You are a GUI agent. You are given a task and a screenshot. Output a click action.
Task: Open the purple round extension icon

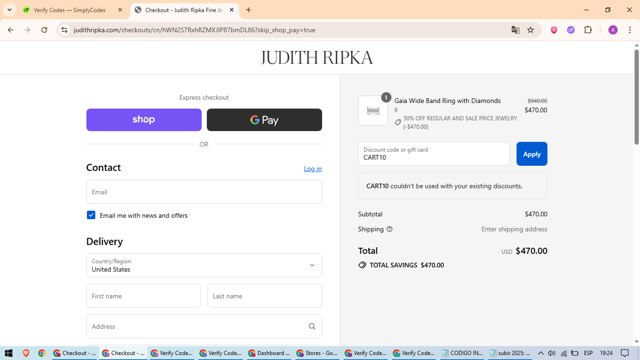[x=571, y=30]
